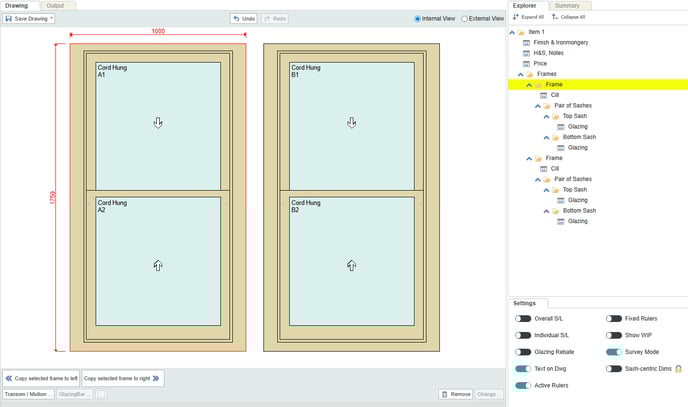This screenshot has width=688, height=407.
Task: Collapse the Frames tree node
Action: tap(520, 75)
